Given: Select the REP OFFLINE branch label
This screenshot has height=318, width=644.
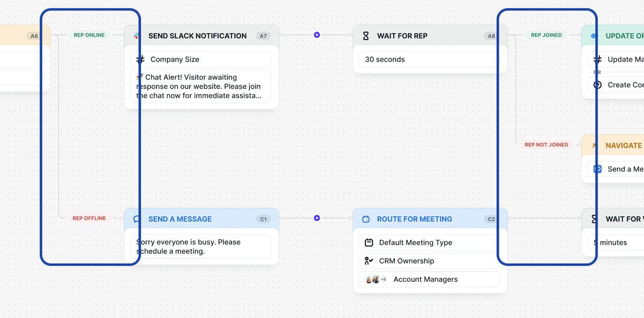Looking at the screenshot, I should coord(89,218).
